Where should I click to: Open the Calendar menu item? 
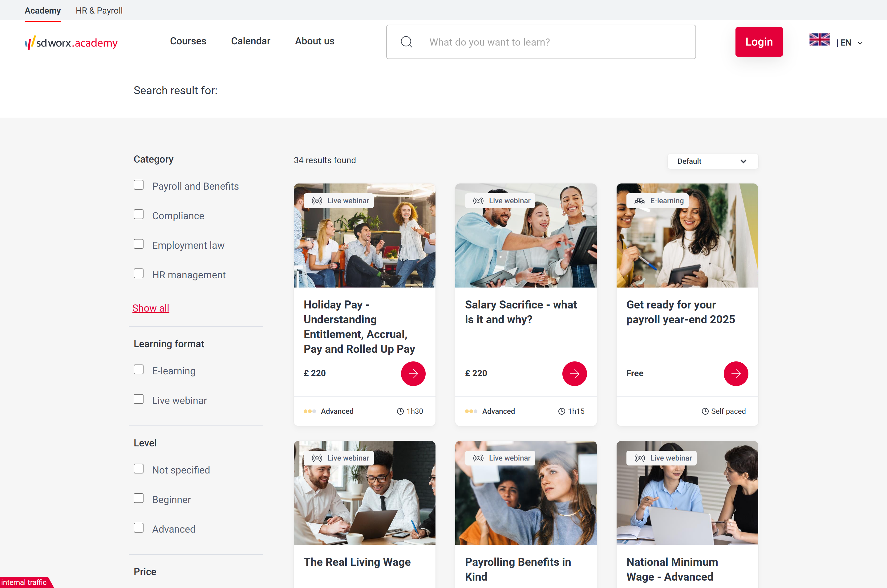[x=250, y=41]
